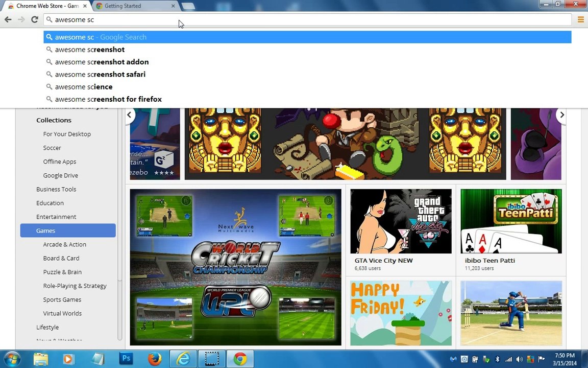Open the Google Drive collection
588x368 pixels.
[x=60, y=175]
